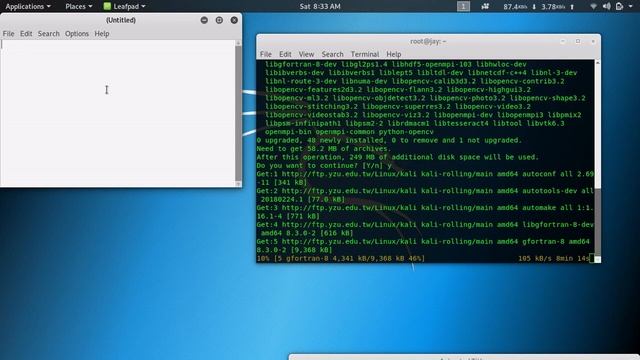Select workspace indicator 1 in top bar

(463, 6)
